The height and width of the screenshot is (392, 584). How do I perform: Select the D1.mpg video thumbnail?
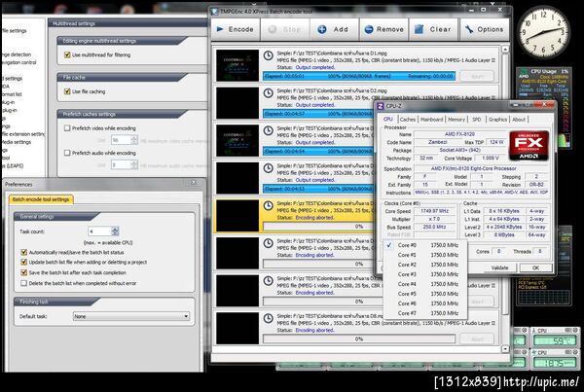[237, 65]
